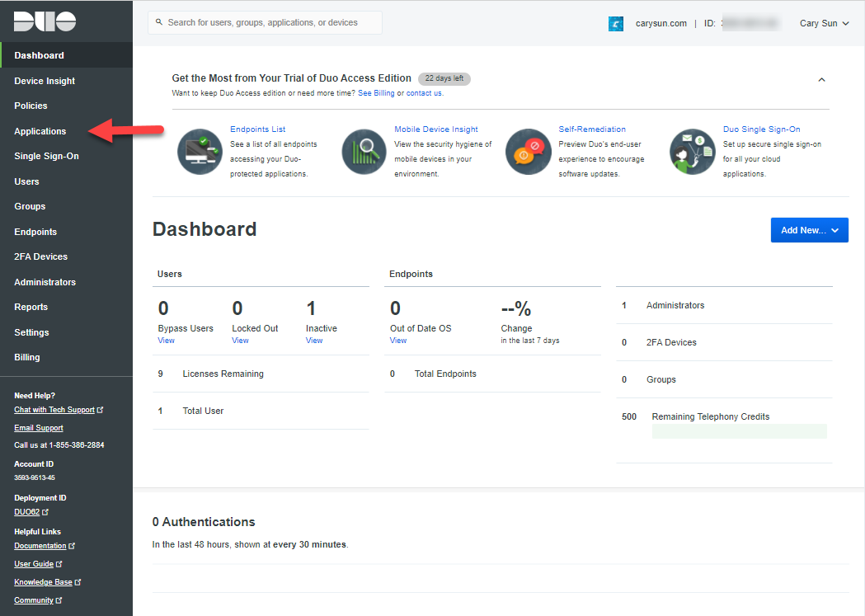This screenshot has width=865, height=616.
Task: Click Chat with Tech Support link
Action: (x=54, y=410)
